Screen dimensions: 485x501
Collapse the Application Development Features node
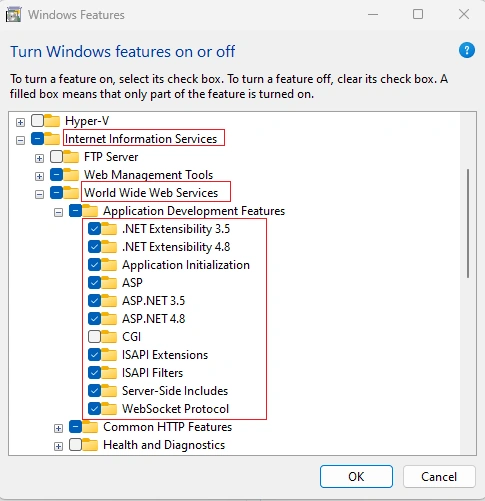click(58, 212)
